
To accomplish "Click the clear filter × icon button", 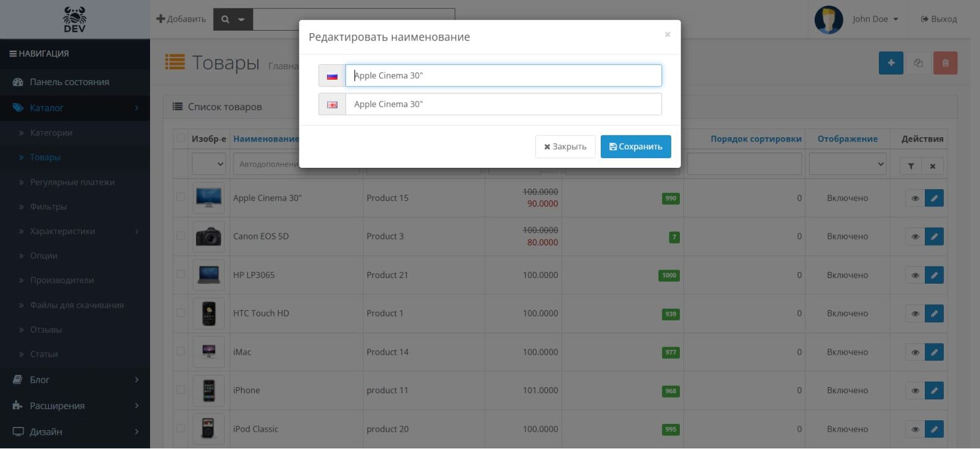I will 933,166.
